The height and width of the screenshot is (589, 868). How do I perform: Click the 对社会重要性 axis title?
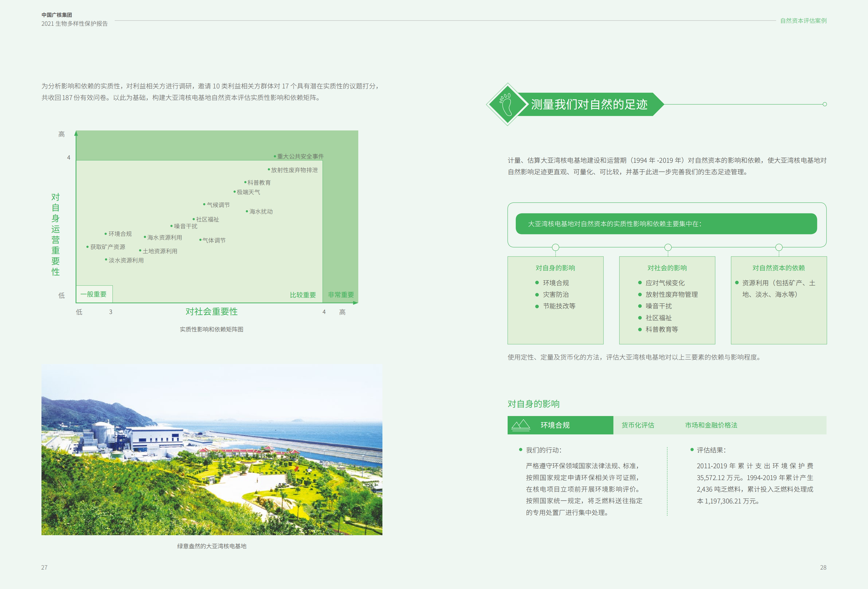tap(211, 312)
